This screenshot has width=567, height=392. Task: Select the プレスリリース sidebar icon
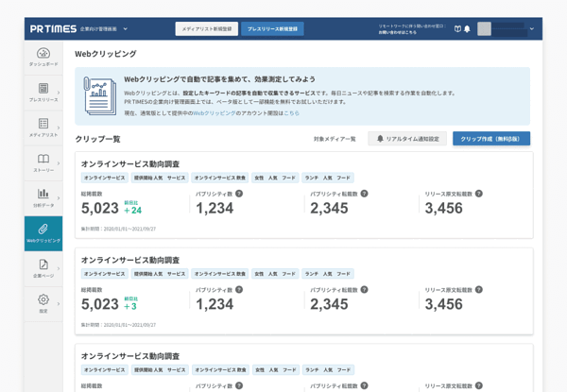43,88
